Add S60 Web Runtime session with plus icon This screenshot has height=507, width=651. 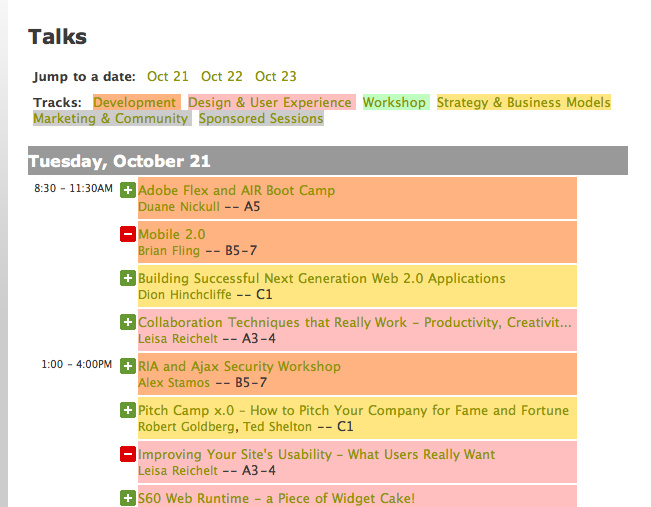click(x=128, y=498)
